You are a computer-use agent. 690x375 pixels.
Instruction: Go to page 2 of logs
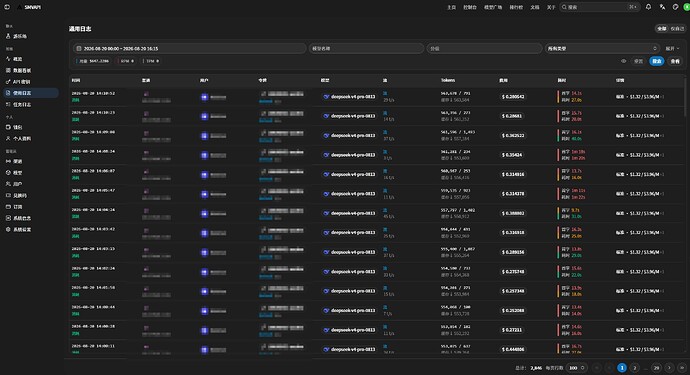[x=635, y=368]
